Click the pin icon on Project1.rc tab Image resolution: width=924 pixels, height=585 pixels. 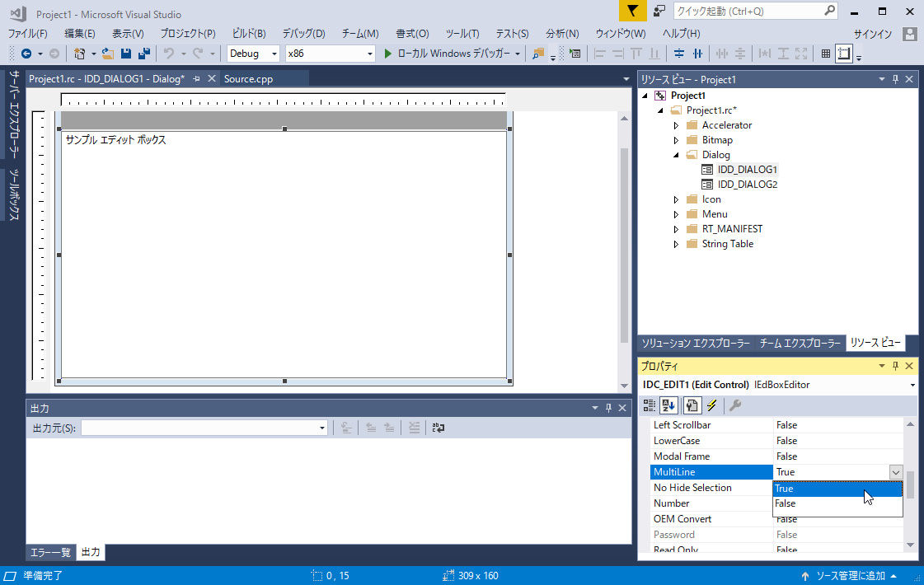pyautogui.click(x=197, y=78)
